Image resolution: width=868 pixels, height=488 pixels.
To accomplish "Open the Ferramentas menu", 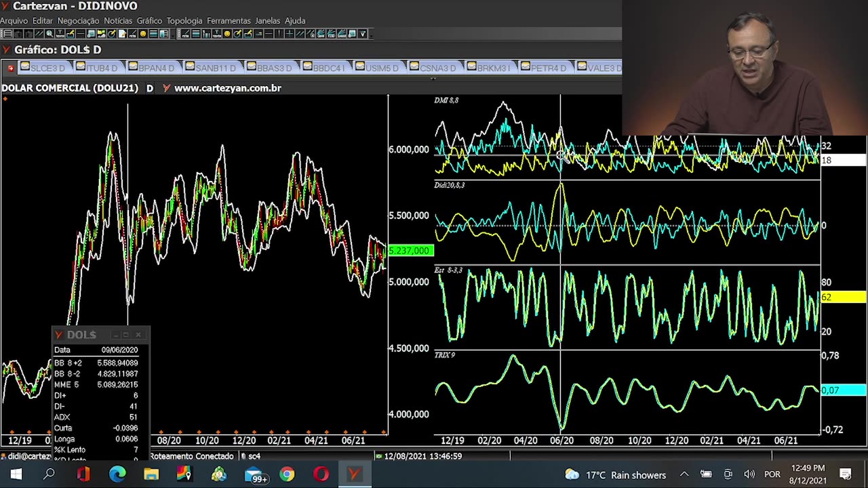I will point(229,21).
